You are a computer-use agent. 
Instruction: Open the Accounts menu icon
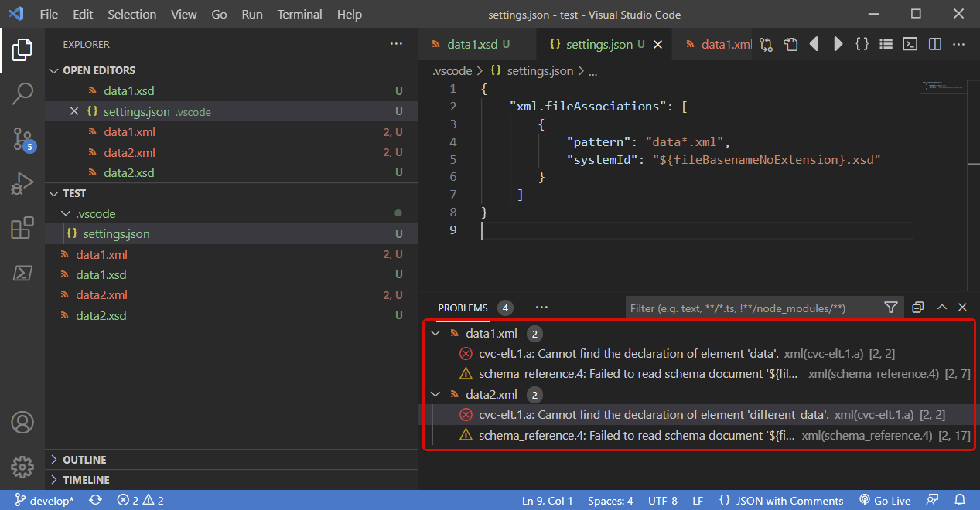(x=22, y=423)
